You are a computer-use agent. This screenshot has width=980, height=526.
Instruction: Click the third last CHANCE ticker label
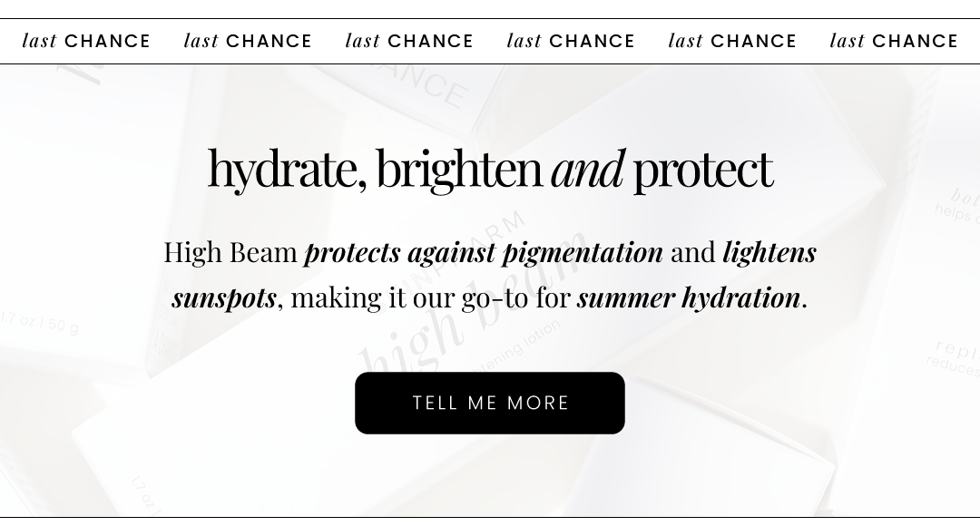click(x=409, y=41)
